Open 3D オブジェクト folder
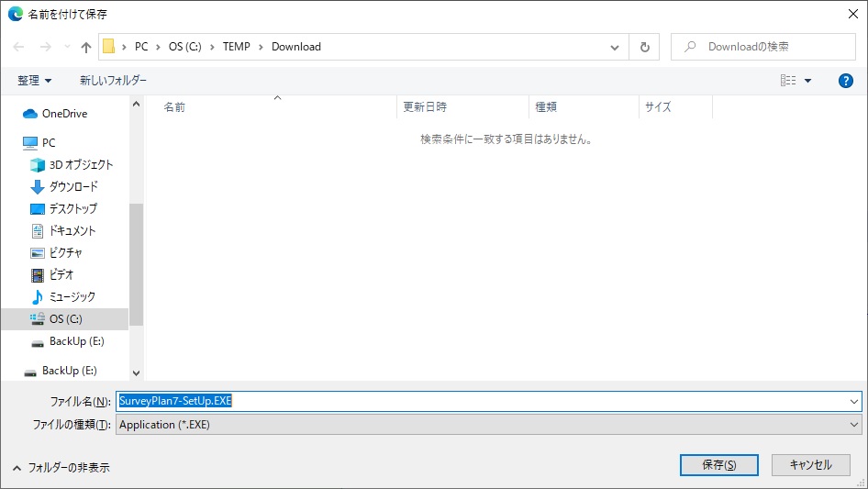Image resolution: width=868 pixels, height=489 pixels. pyautogui.click(x=81, y=164)
